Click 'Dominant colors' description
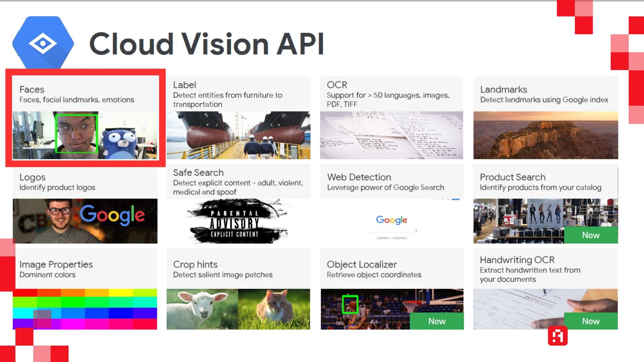Screen dimensions: 644x362 pos(47,275)
